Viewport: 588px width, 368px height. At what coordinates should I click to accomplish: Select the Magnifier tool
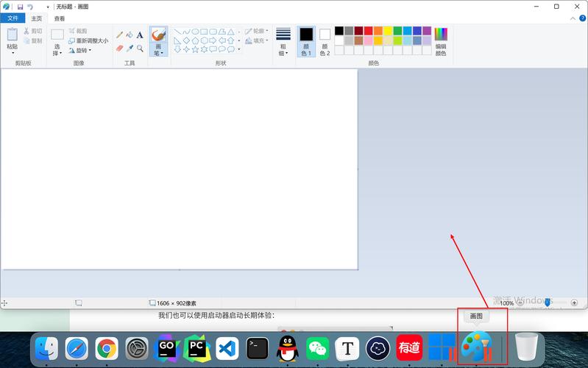[140, 49]
